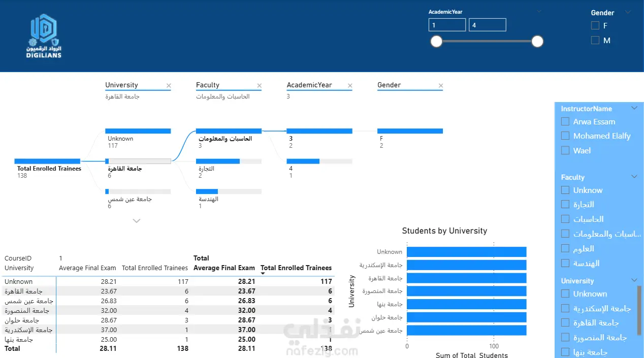Click the AcademicYear minimum value field

[x=447, y=25]
